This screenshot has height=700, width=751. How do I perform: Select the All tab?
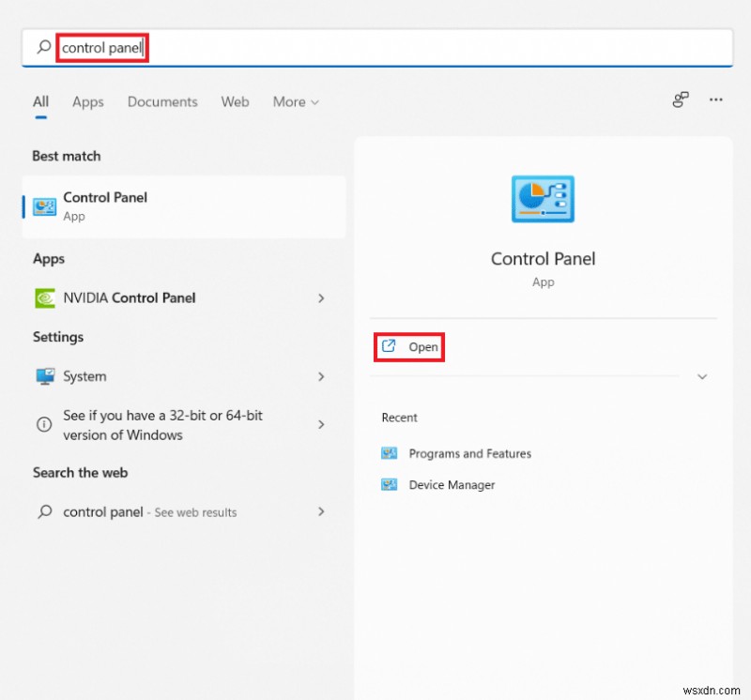click(x=40, y=101)
